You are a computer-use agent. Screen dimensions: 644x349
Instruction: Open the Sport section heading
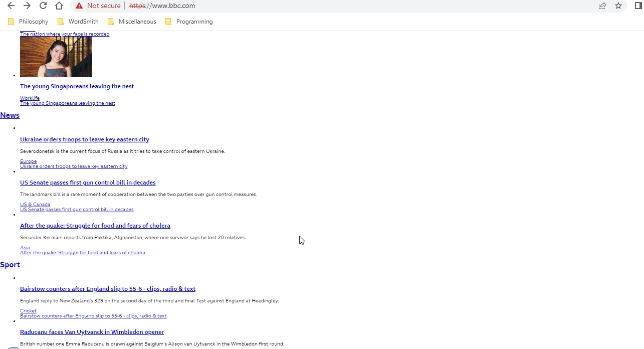pos(10,265)
